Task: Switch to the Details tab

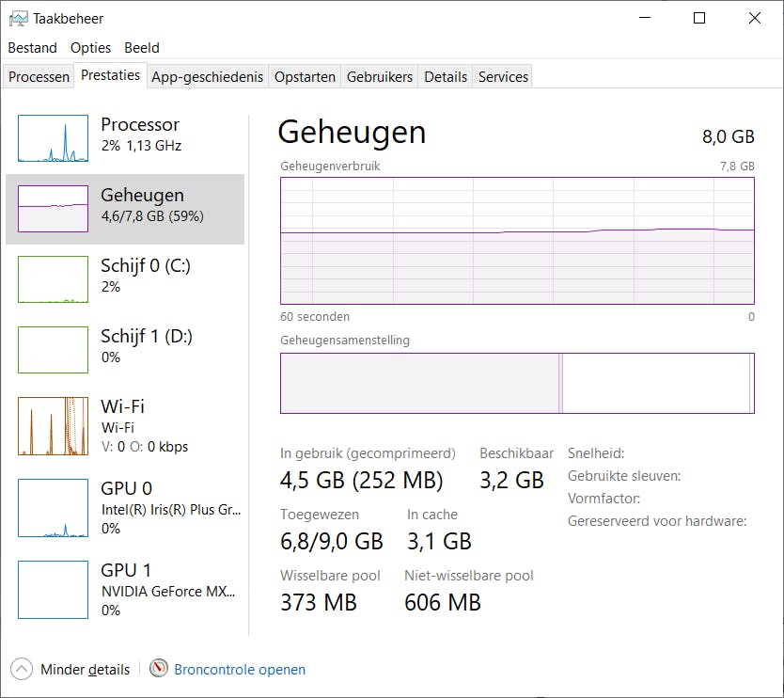Action: (445, 76)
